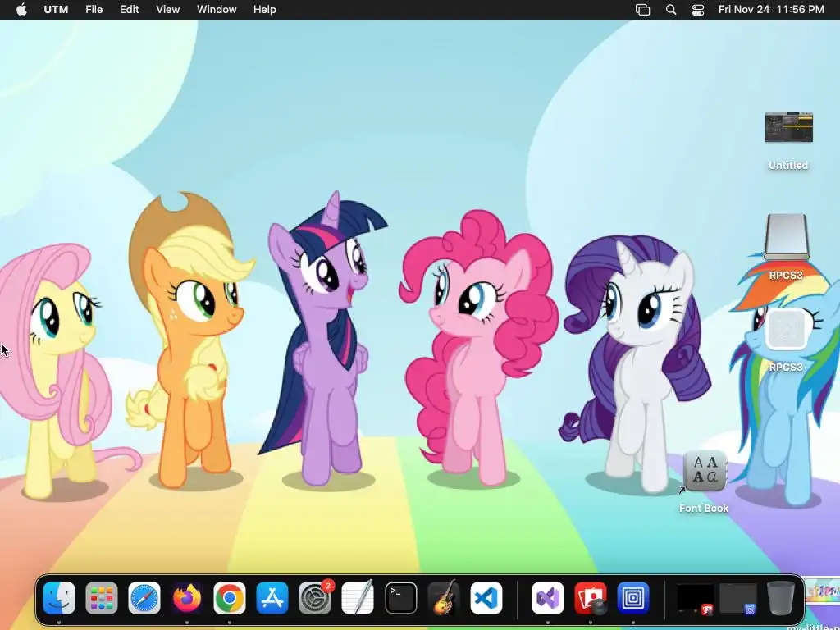
Task: Restore black minimized window with red badge
Action: click(x=695, y=598)
